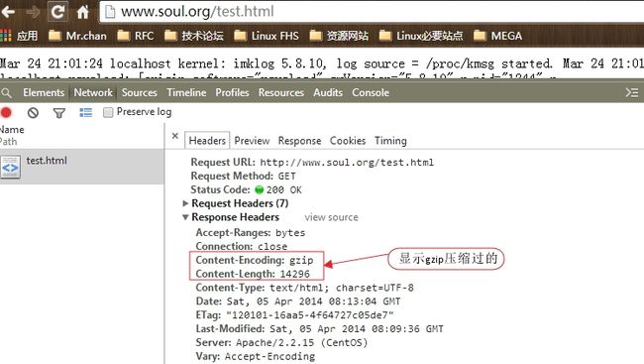Viewport: 644px width, 364px height.
Task: Open the Linux必要站点 bookmark folder
Action: (421, 36)
